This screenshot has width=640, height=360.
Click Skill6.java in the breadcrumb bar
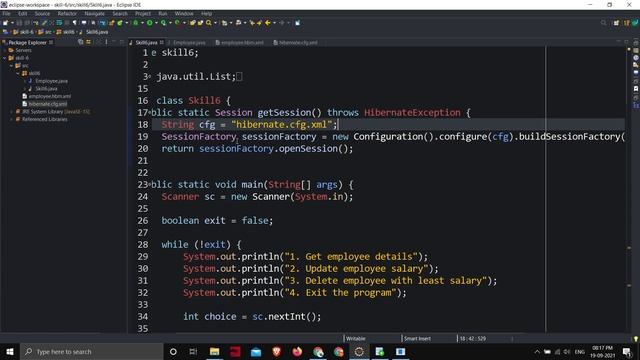[x=97, y=32]
